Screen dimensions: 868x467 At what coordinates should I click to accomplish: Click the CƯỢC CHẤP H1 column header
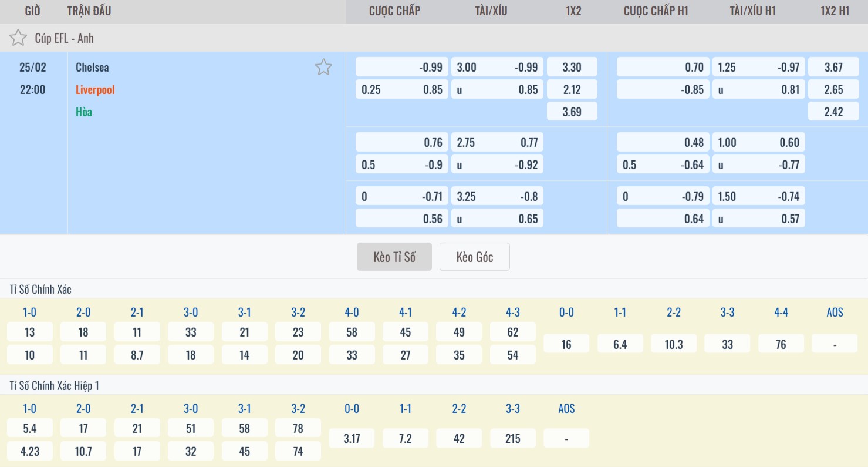(x=656, y=11)
